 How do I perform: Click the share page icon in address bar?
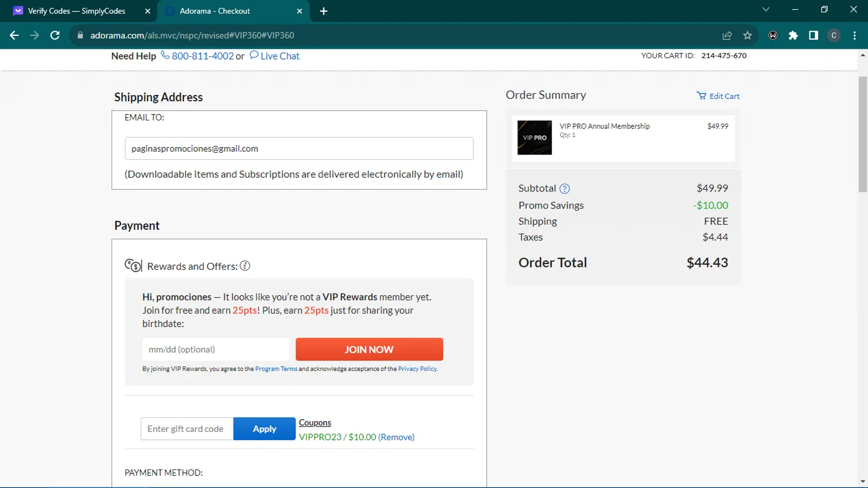coord(727,35)
